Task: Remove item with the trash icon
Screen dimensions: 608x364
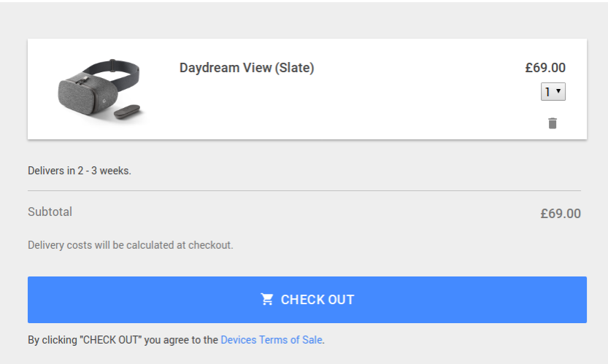Action: pyautogui.click(x=553, y=123)
